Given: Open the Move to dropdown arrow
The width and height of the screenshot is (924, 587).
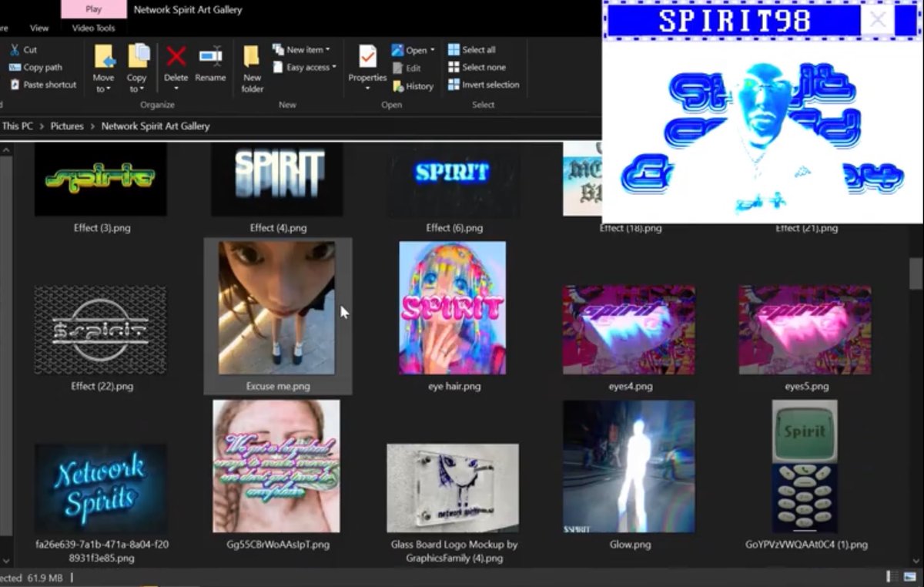Looking at the screenshot, I should tap(109, 89).
